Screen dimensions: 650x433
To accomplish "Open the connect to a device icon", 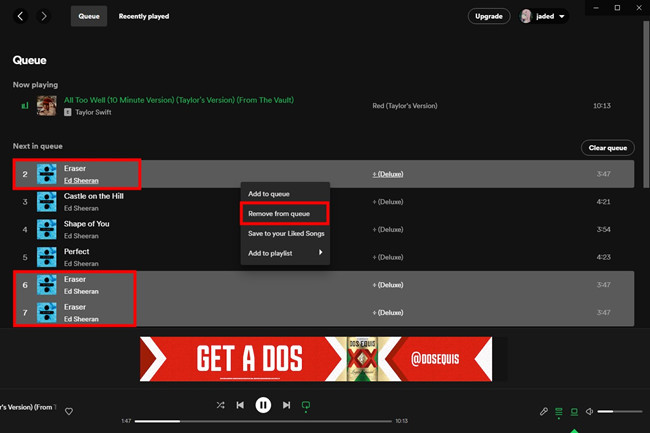I will [574, 411].
